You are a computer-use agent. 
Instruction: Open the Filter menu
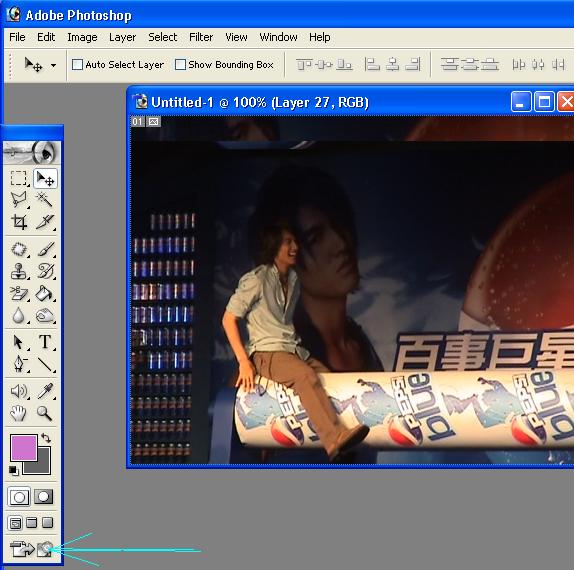(x=201, y=37)
